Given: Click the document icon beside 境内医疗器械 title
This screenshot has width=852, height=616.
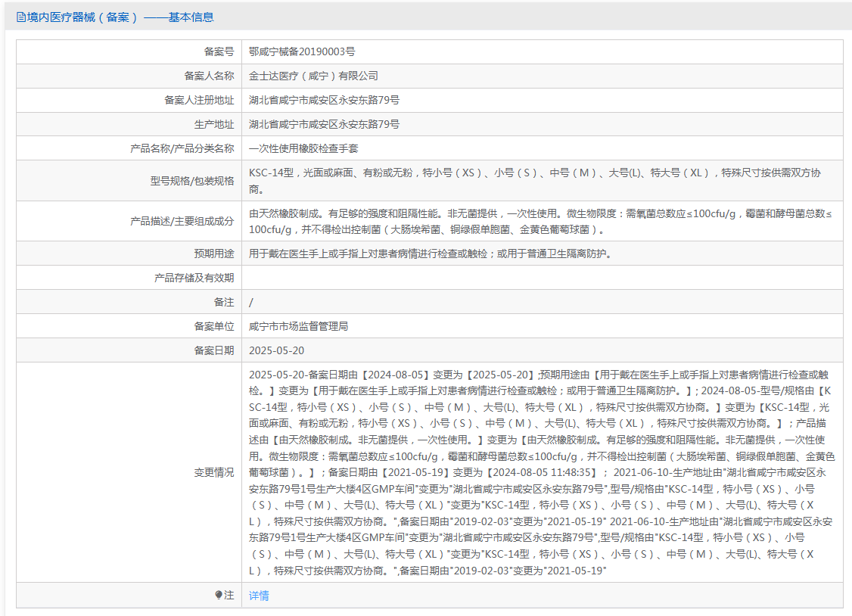Looking at the screenshot, I should [20, 17].
